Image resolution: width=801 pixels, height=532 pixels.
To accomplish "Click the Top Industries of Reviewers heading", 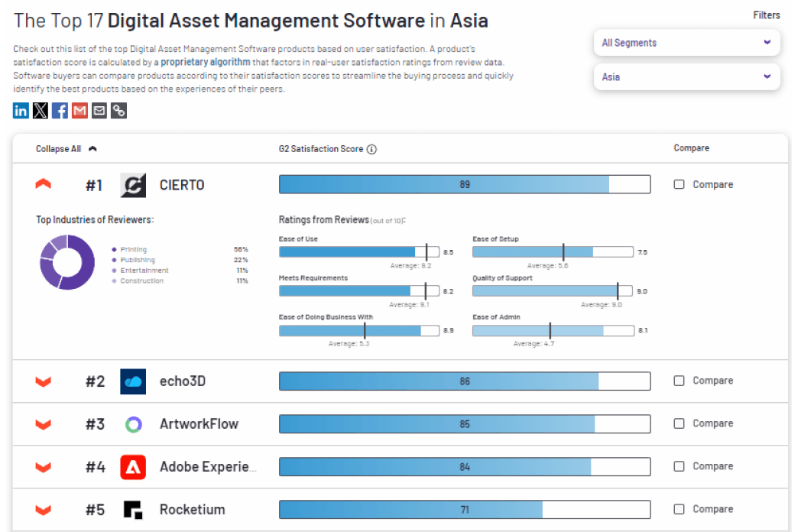I will point(95,219).
